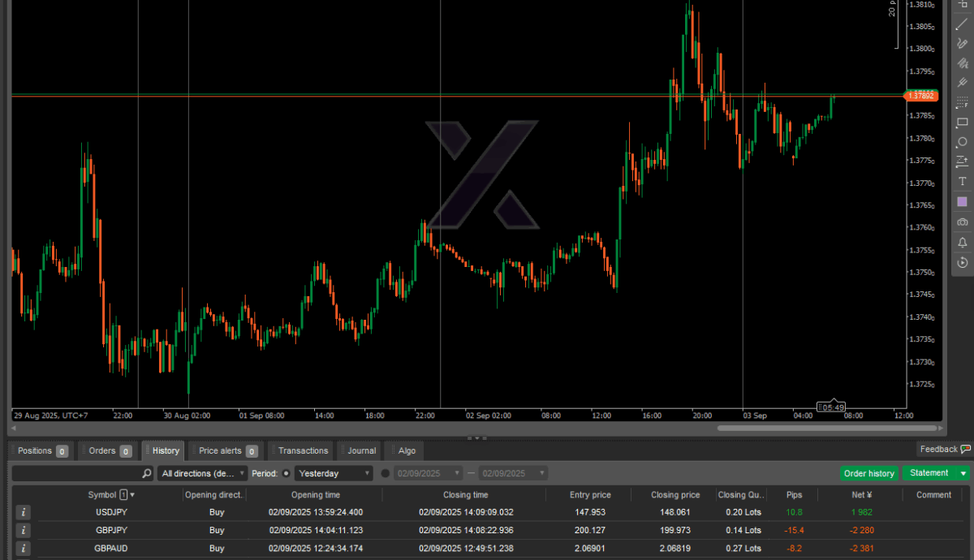Take a chart snapshot with camera icon
This screenshot has height=560, width=974.
[x=962, y=222]
